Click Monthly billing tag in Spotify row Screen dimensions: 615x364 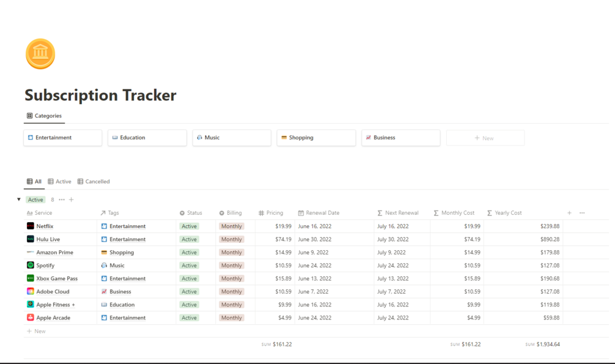(x=231, y=266)
